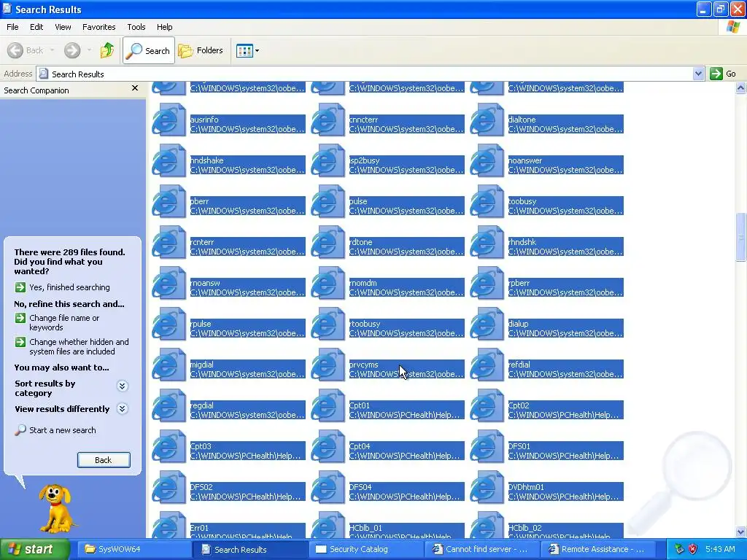Viewport: 747px width, 560px height.
Task: Click the Back toolbar arrow icon
Action: pyautogui.click(x=15, y=50)
